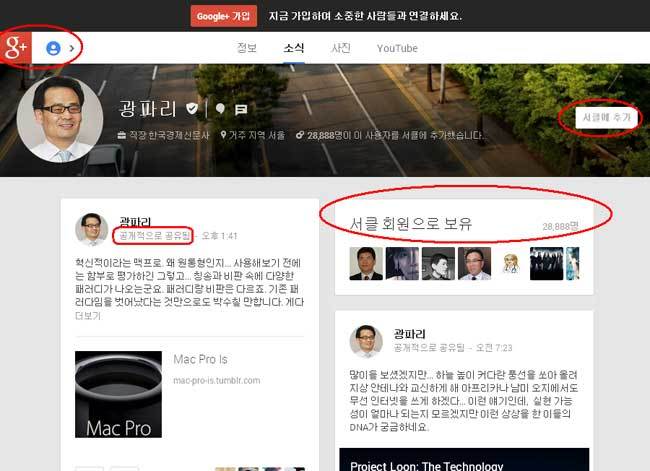Click the 서클 회원으로 보유 heading
Viewport: 650px width, 471px height.
click(x=411, y=223)
